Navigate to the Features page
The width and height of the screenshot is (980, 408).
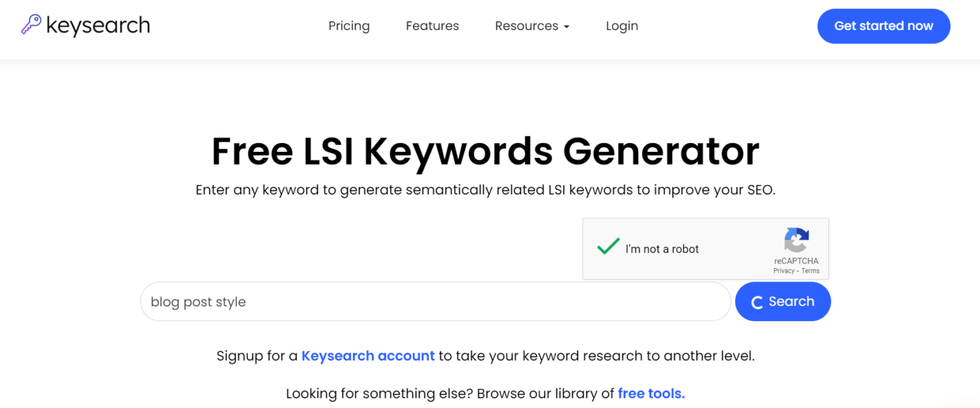(x=432, y=26)
